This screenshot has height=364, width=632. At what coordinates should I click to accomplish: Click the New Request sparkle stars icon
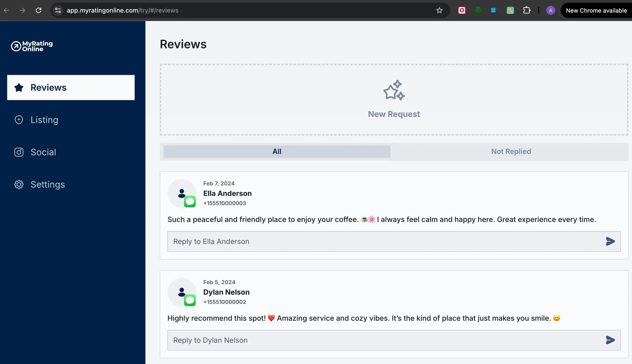394,90
